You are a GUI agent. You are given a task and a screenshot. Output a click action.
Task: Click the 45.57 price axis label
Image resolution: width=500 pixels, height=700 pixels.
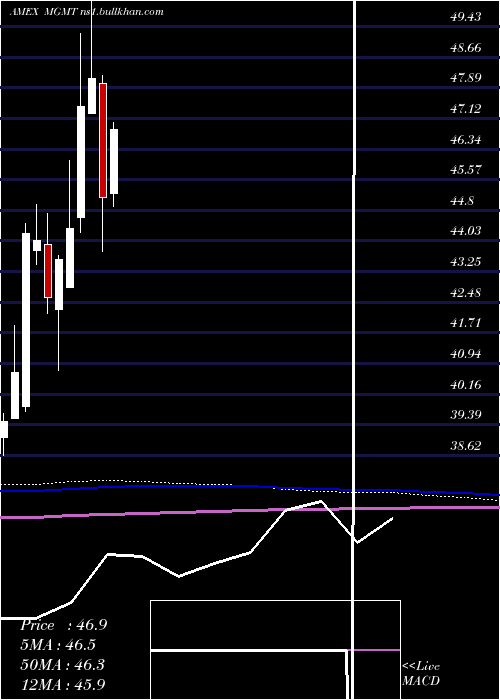(x=466, y=170)
